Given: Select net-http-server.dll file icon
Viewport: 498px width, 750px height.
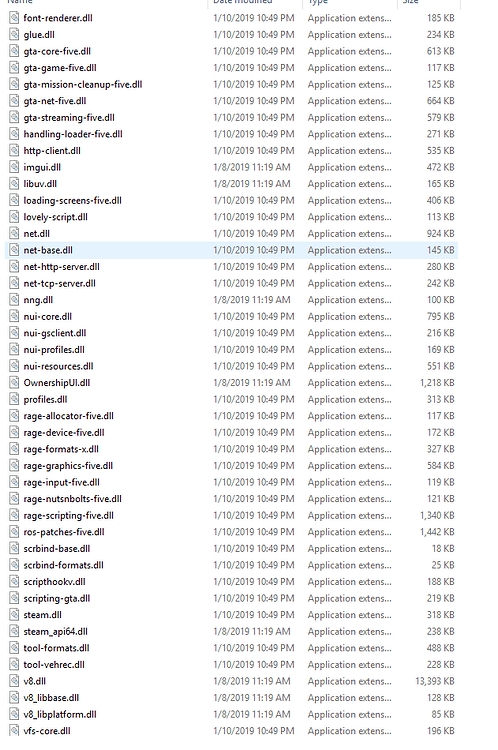Looking at the screenshot, I should [x=14, y=267].
